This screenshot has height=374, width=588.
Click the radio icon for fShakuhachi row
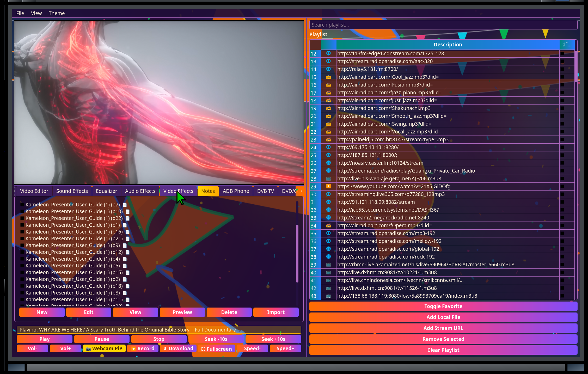coord(328,108)
